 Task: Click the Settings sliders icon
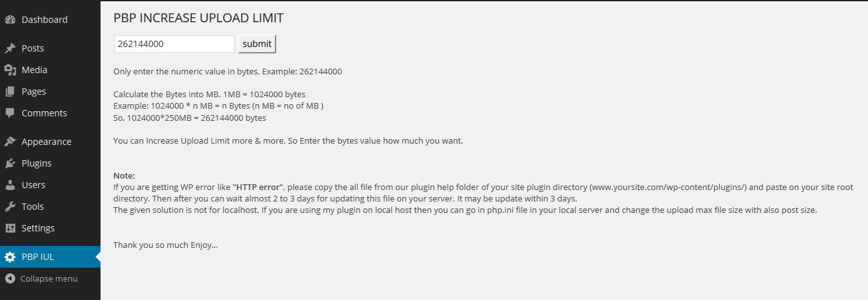click(x=10, y=228)
